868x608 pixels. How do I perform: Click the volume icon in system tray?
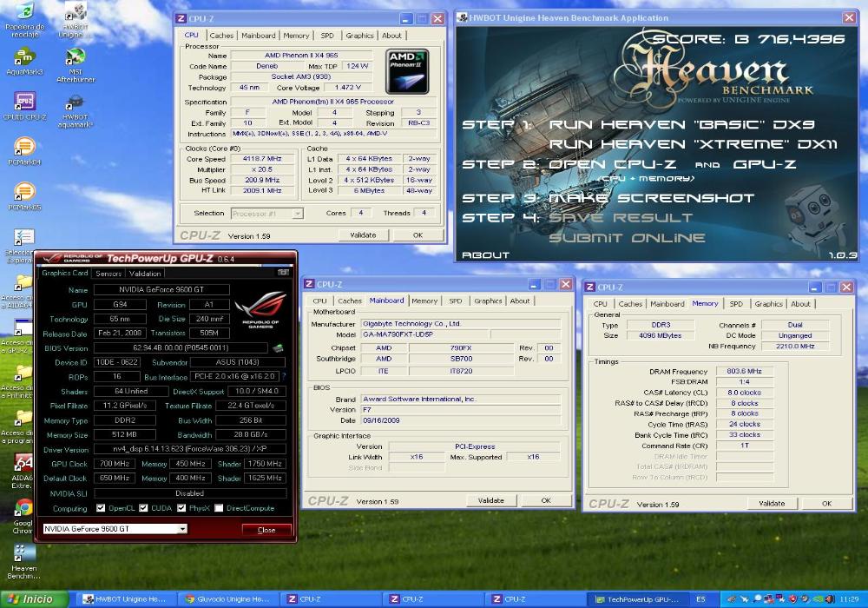click(x=830, y=599)
